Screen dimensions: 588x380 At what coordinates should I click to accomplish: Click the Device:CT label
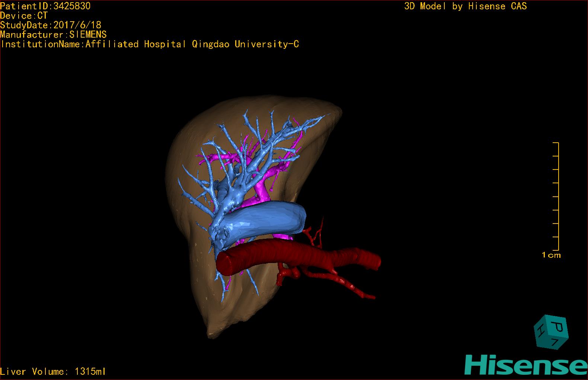[24, 16]
